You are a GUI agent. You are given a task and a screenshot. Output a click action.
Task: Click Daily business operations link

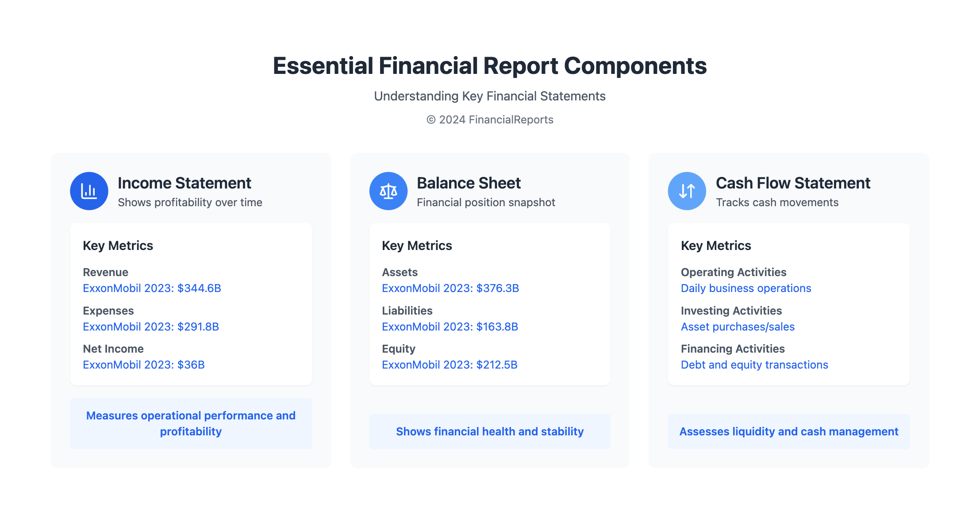746,288
